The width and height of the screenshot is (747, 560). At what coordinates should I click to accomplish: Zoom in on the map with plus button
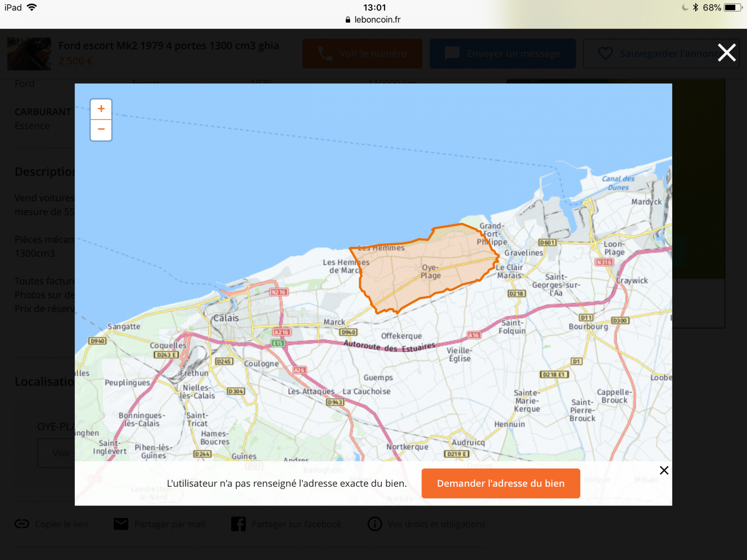pyautogui.click(x=101, y=109)
